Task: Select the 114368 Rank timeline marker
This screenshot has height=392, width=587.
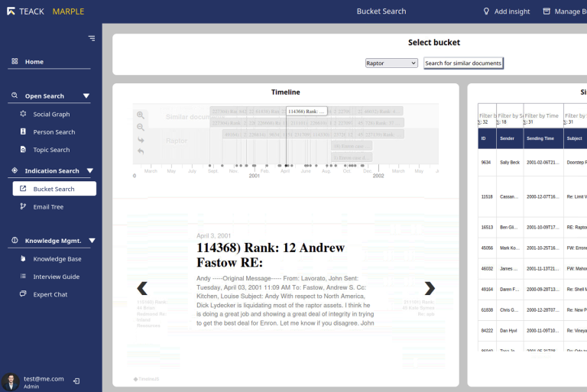Action: point(306,112)
